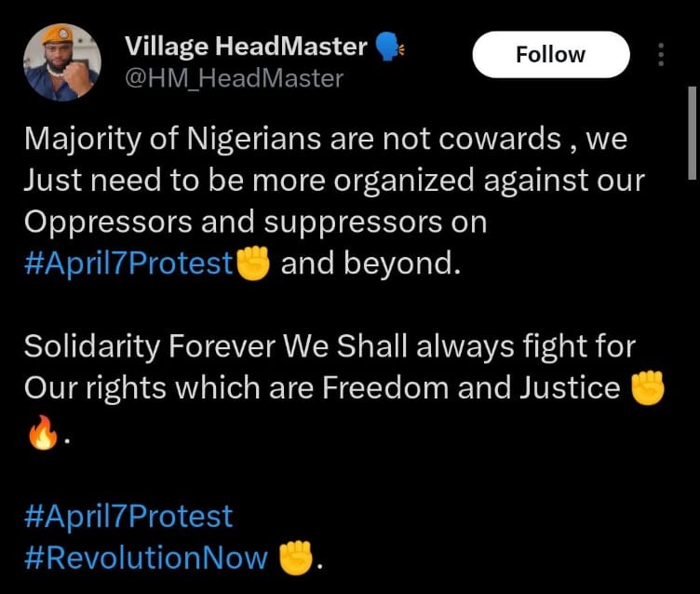Open the first #April7Protest hashtag
The image size is (700, 594).
coord(128,263)
